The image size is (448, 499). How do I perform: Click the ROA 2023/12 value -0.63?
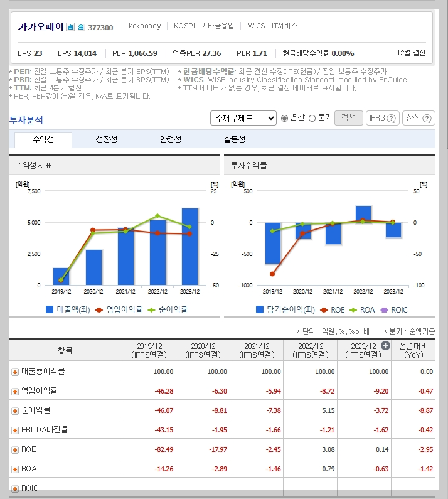[x=381, y=469]
